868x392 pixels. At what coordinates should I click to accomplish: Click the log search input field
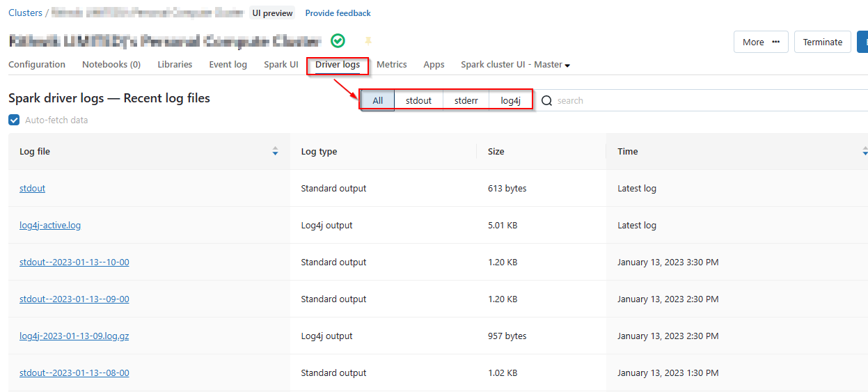coord(703,100)
